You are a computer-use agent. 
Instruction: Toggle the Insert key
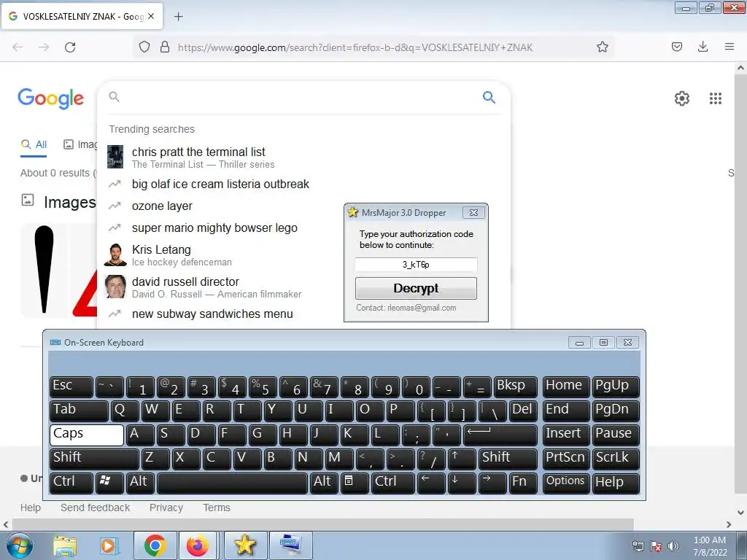(x=566, y=435)
